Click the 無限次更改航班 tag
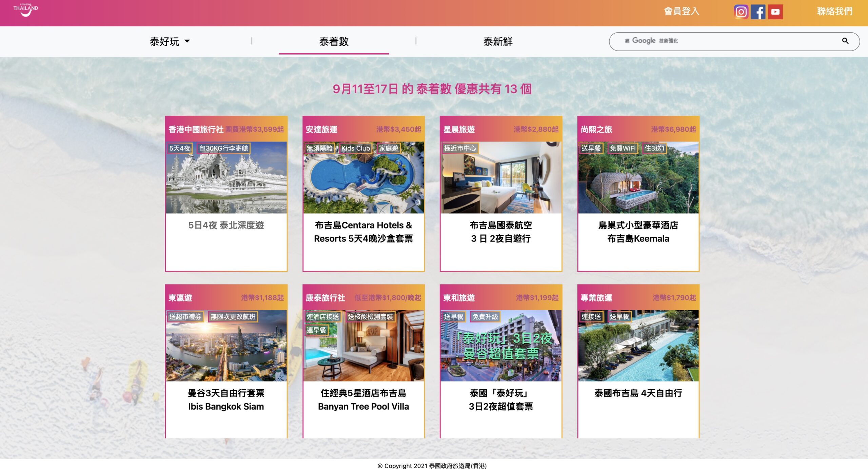Screen dimensions: 868x470 tap(233, 317)
